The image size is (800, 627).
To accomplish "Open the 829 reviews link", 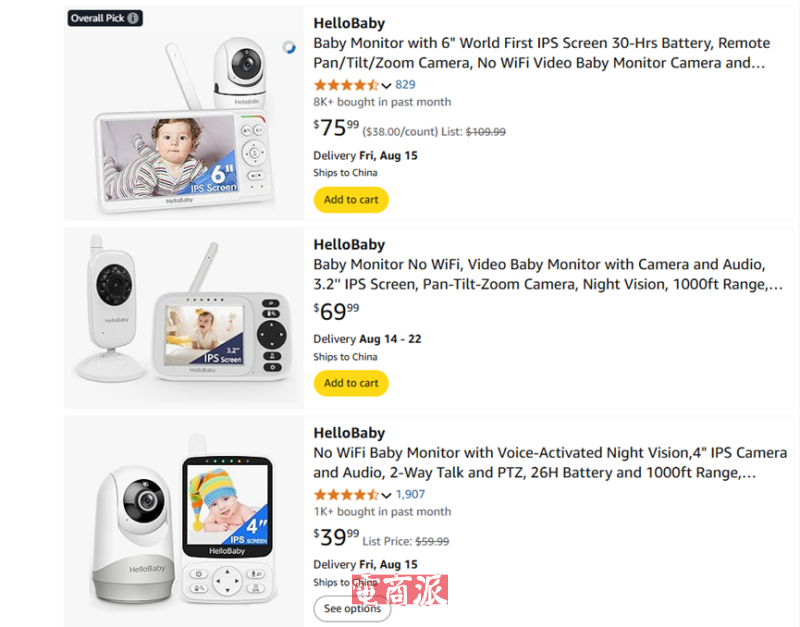I will click(405, 85).
